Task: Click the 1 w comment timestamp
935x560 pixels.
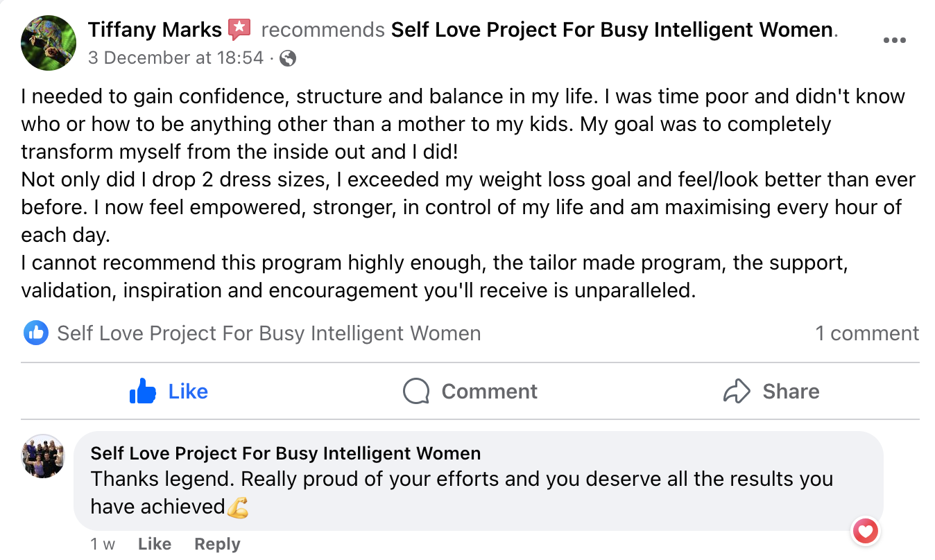Action: pos(103,544)
